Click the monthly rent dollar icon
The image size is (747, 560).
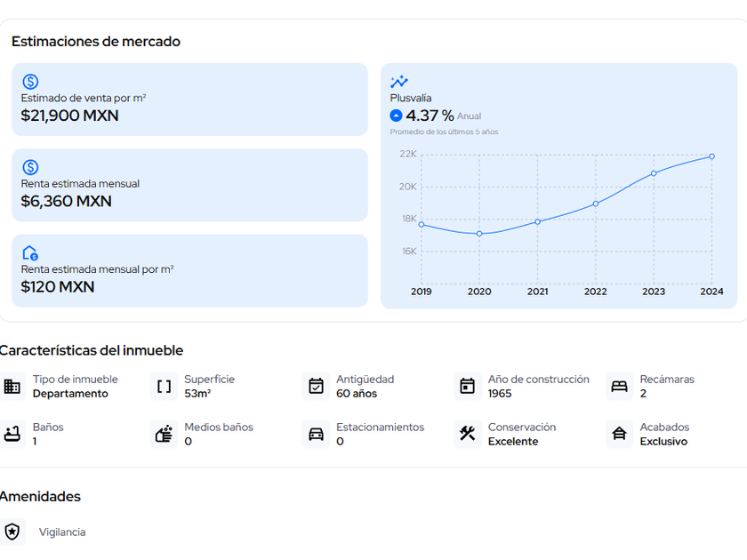30,167
